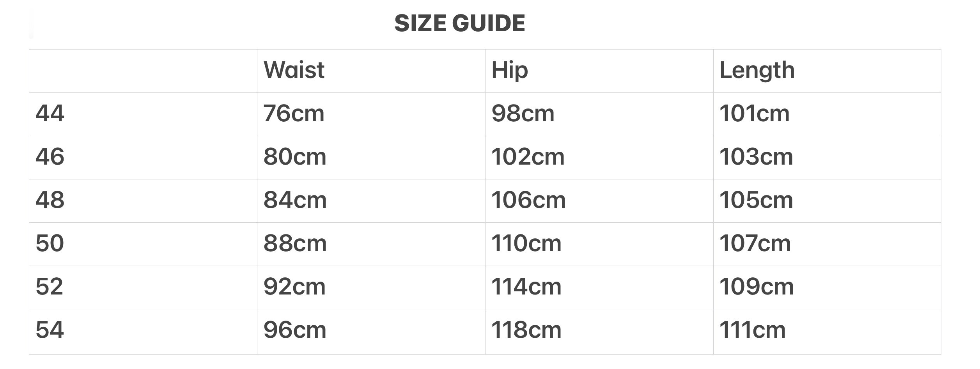Click the size 50 row label
Viewport: 980px width, 369px height.
pyautogui.click(x=50, y=243)
